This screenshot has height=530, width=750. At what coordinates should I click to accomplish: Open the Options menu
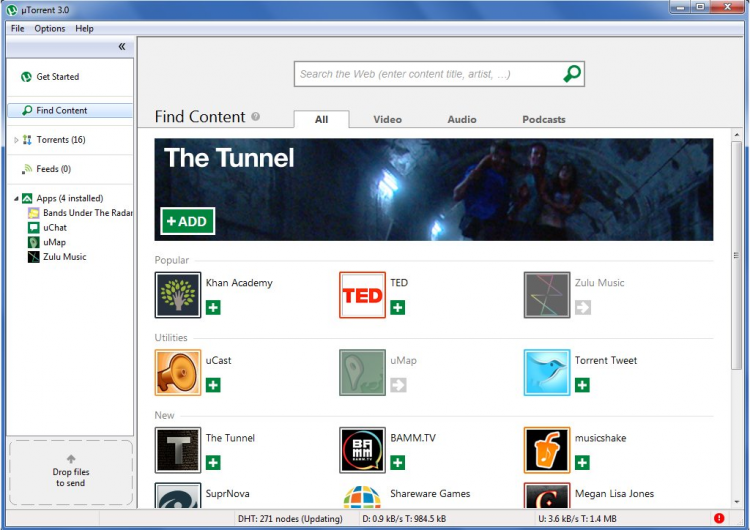click(x=50, y=28)
